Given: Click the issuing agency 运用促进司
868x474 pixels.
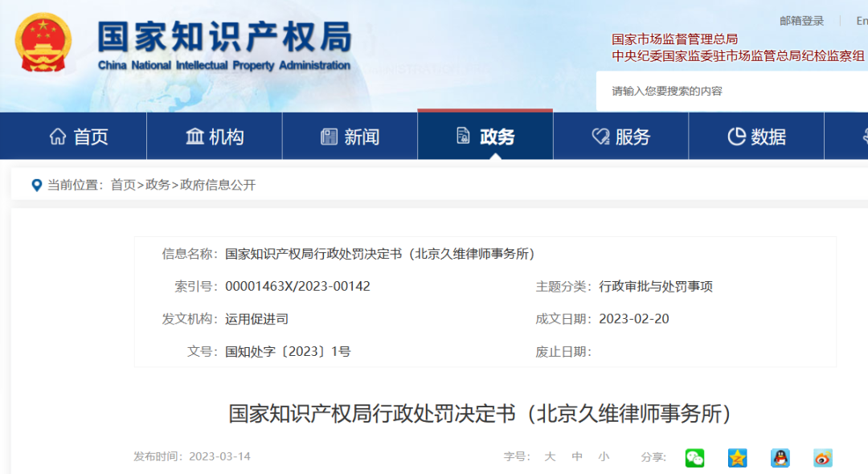Looking at the screenshot, I should coord(256,319).
